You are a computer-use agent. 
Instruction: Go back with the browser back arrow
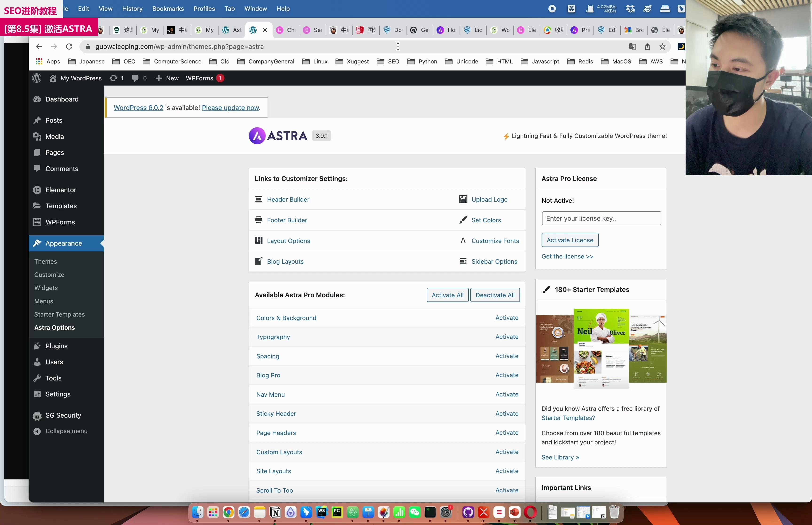coord(39,46)
